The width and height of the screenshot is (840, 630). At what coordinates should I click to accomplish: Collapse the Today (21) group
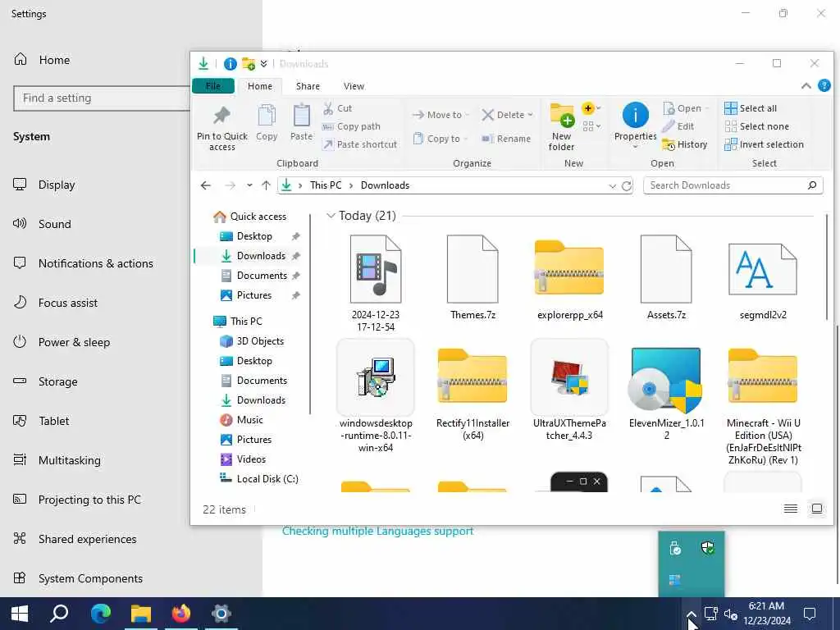click(x=331, y=216)
